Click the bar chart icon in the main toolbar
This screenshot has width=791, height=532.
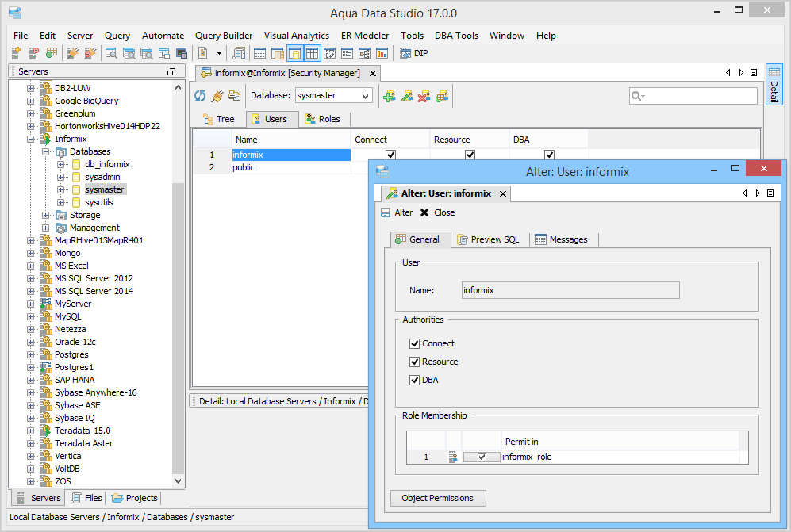[x=382, y=53]
